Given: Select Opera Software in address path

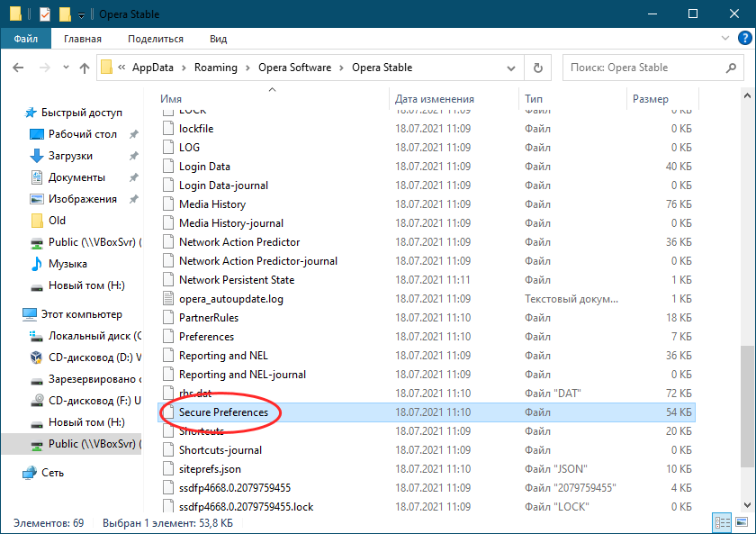Looking at the screenshot, I should pyautogui.click(x=294, y=68).
